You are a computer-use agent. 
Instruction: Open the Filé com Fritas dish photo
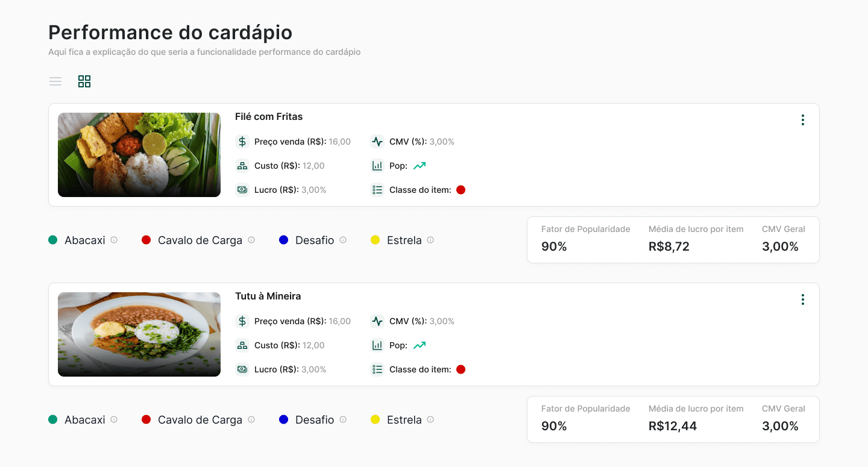139,155
